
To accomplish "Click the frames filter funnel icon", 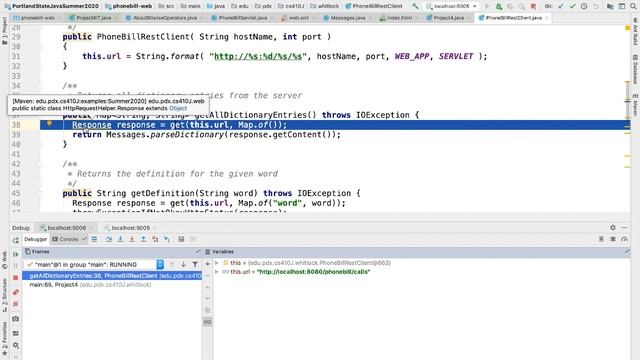I will point(195,264).
